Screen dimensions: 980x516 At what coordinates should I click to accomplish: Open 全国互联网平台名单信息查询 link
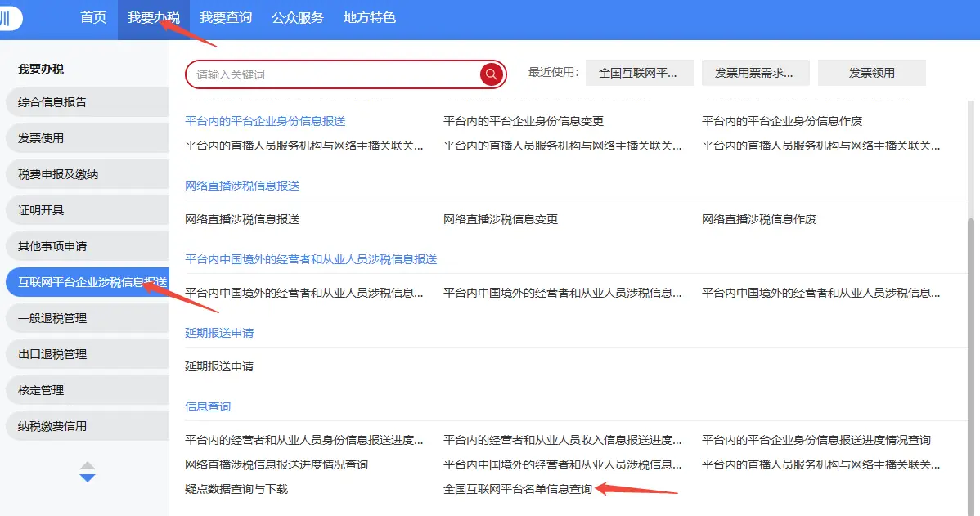(x=517, y=489)
